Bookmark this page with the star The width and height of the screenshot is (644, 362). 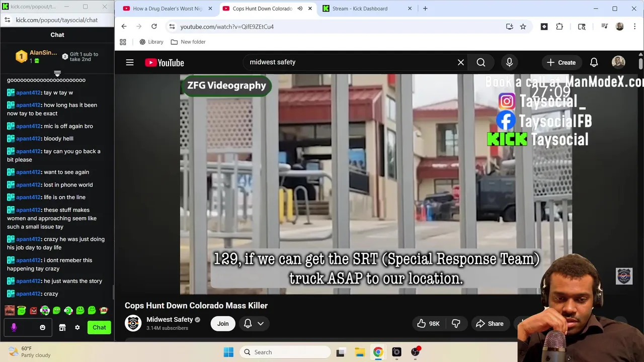coord(523,27)
